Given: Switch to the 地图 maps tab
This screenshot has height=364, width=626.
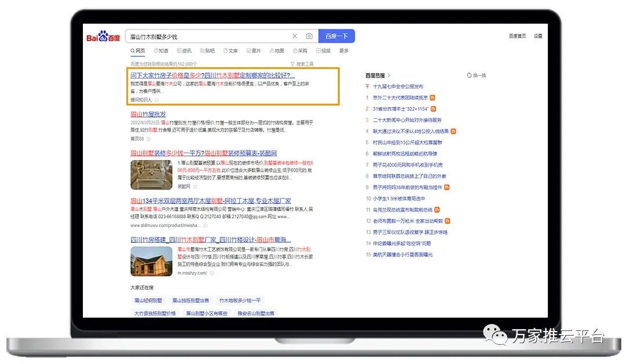Looking at the screenshot, I should tap(276, 51).
